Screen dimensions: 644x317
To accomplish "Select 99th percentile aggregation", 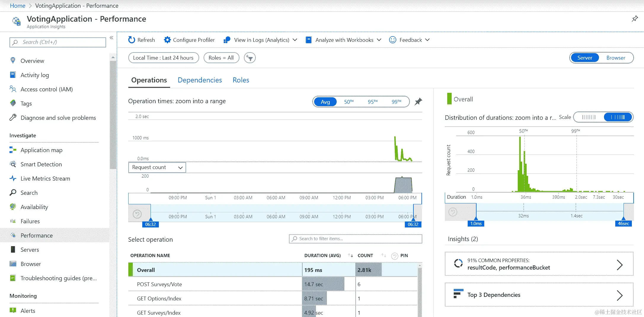I will click(396, 102).
